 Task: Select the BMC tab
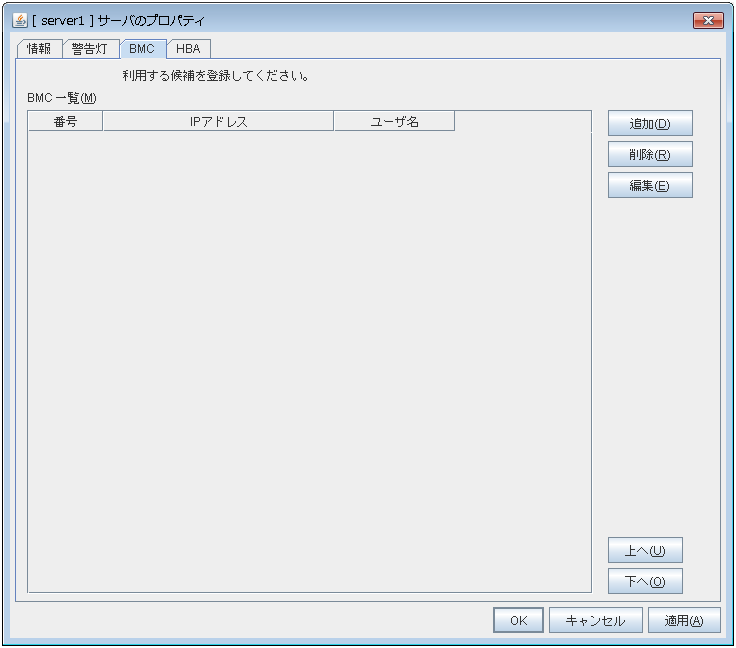pos(143,49)
